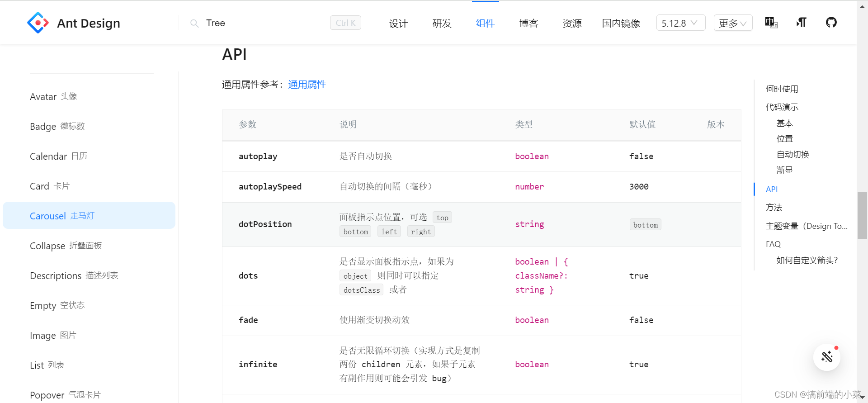Click the search magnifier icon
868x403 pixels.
[194, 23]
